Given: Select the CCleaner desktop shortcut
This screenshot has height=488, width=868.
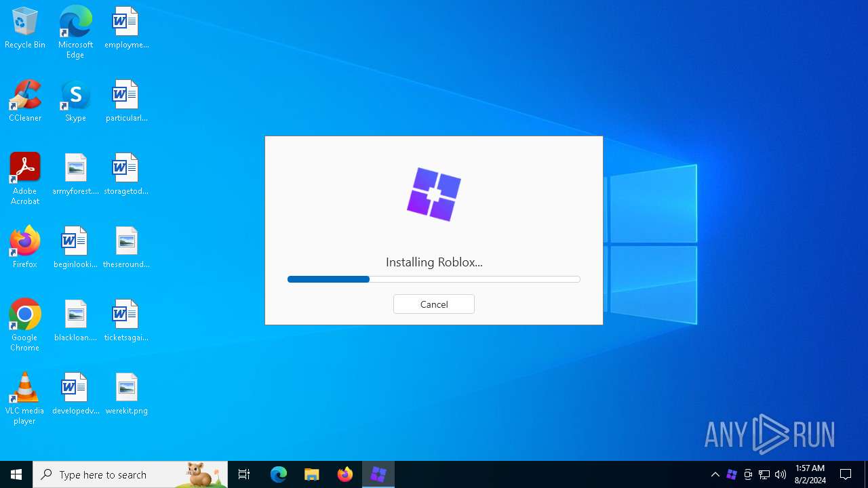Looking at the screenshot, I should pos(25,102).
